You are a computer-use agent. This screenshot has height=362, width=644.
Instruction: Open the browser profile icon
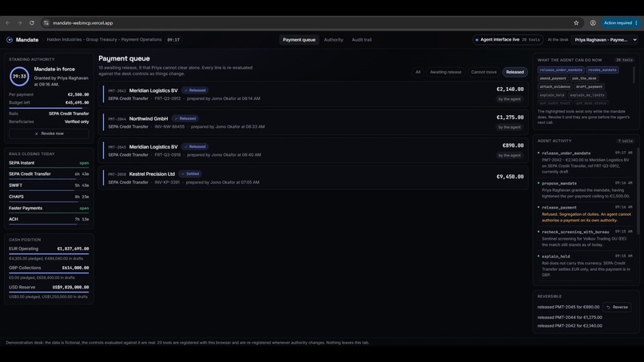click(593, 23)
